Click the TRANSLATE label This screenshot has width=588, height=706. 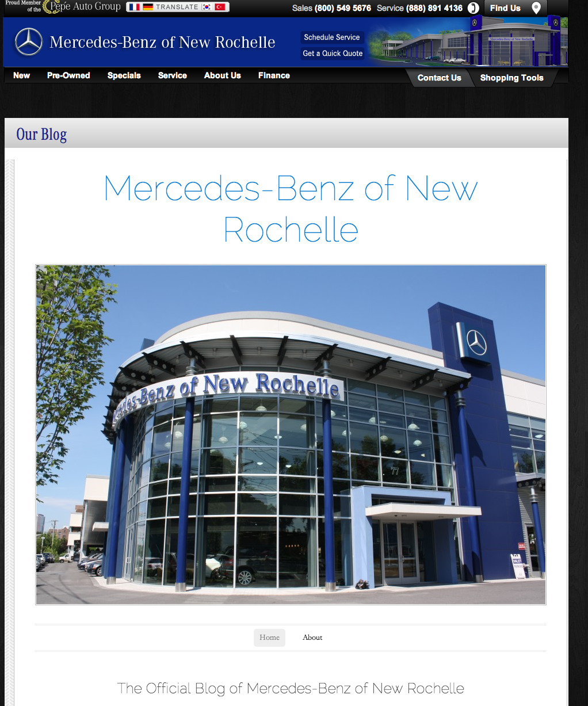click(x=177, y=7)
